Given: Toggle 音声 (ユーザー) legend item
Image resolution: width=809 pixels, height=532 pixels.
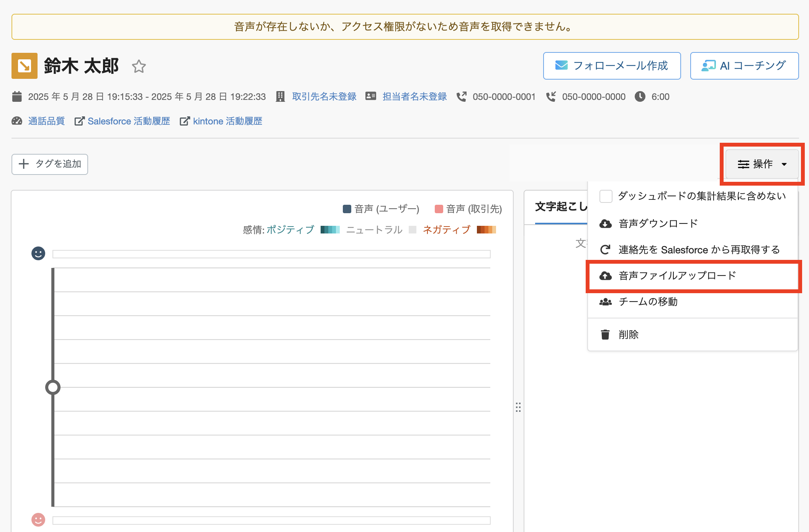Looking at the screenshot, I should 381,209.
